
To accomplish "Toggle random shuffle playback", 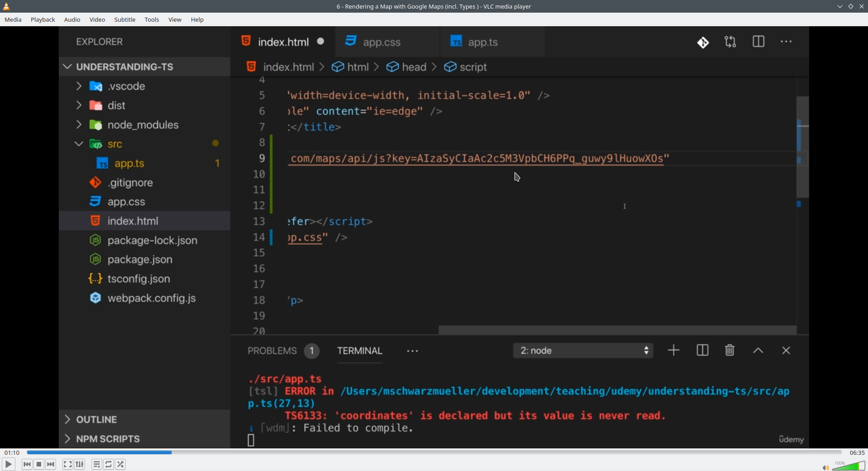I will pos(121,464).
